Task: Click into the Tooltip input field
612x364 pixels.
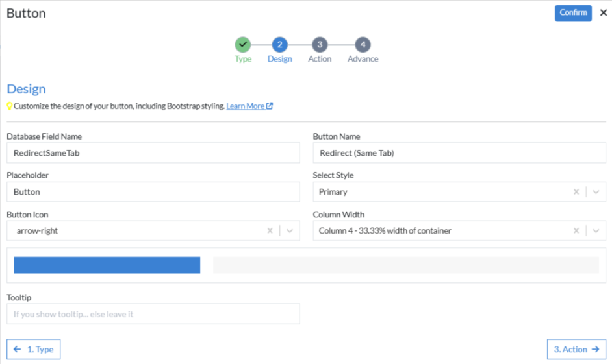Action: click(153, 314)
